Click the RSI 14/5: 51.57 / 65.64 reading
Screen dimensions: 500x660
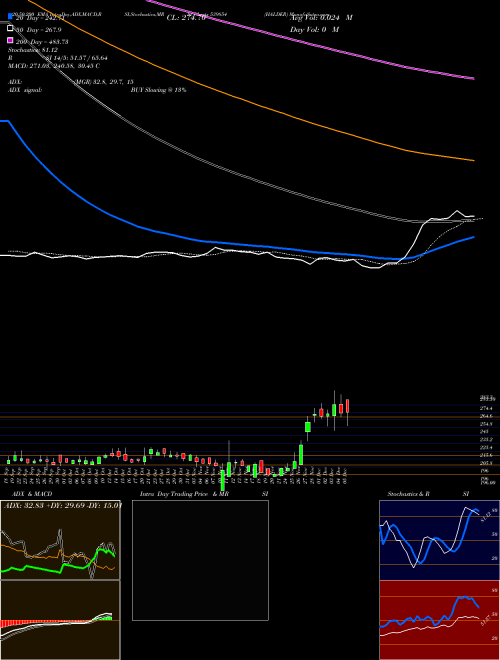tap(58, 58)
